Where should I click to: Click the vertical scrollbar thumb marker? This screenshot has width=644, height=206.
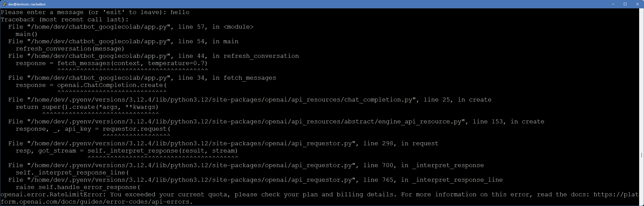coord(641,155)
